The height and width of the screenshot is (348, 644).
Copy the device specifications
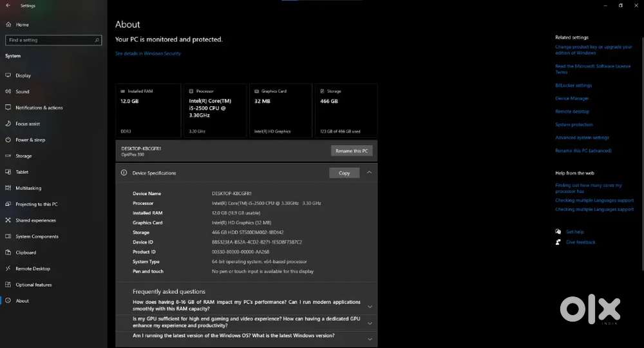(x=344, y=173)
